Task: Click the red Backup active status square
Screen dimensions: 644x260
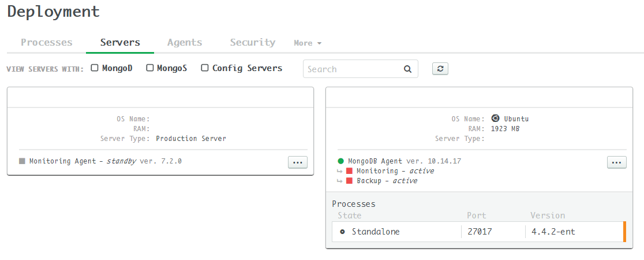Action: pos(350,181)
